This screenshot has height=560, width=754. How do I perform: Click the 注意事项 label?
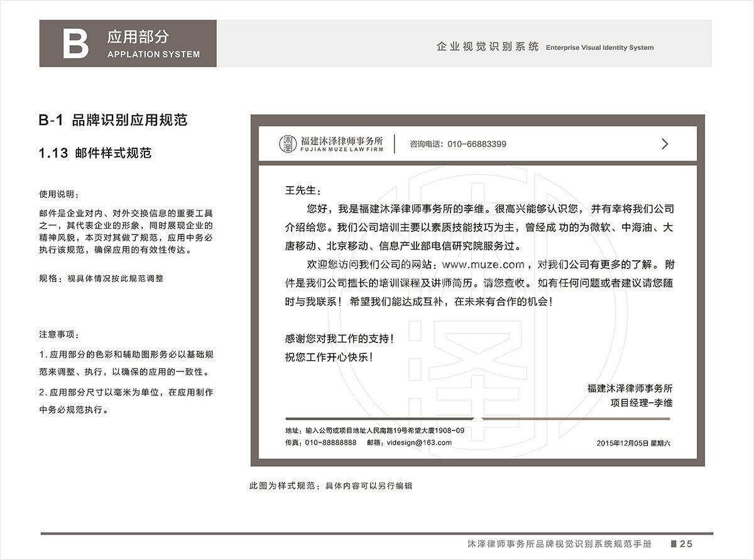(x=59, y=334)
